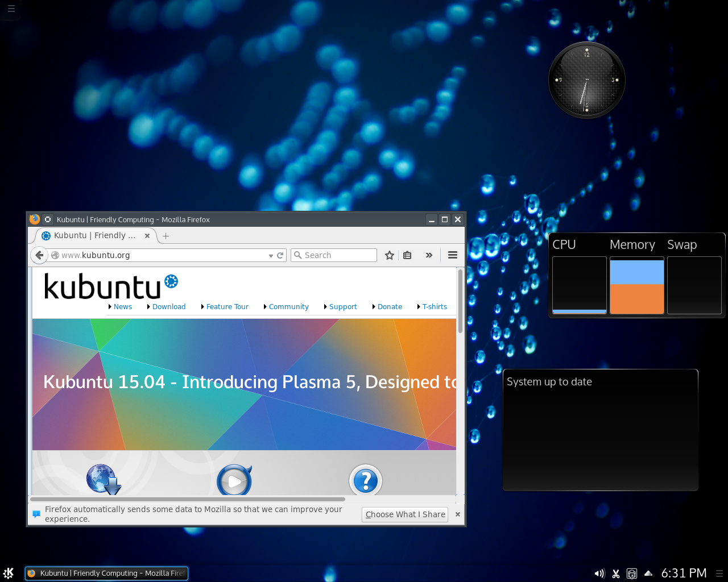728x582 pixels.
Task: Click the System up to date widget text
Action: point(549,382)
